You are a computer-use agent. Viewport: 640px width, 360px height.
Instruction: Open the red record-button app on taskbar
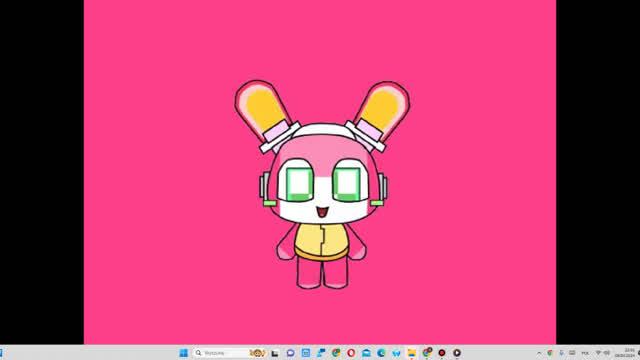tap(442, 353)
